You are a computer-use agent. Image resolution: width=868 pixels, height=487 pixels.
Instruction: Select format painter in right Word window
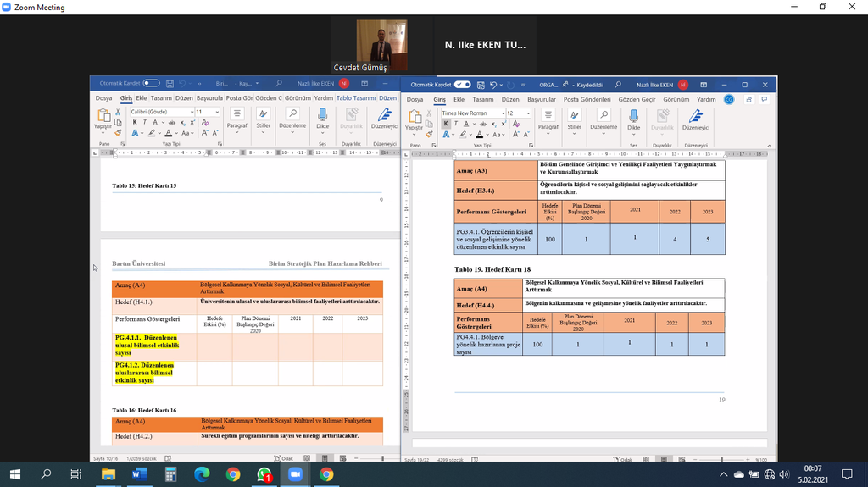click(x=429, y=135)
